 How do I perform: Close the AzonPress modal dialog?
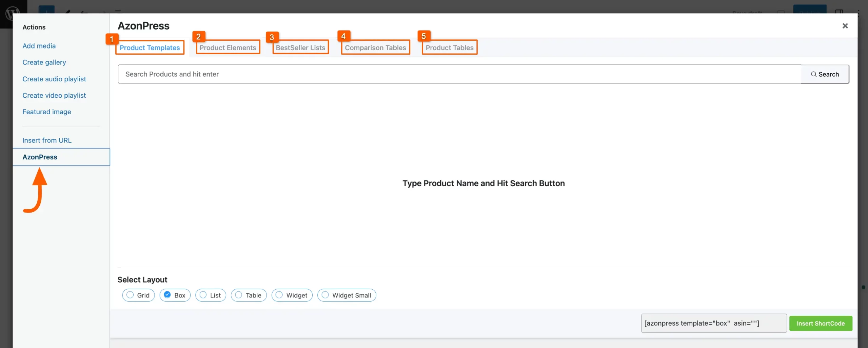[x=845, y=26]
